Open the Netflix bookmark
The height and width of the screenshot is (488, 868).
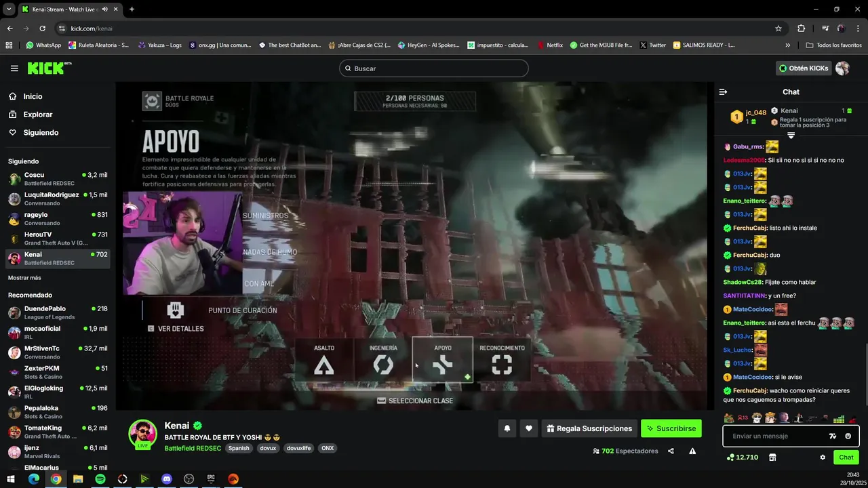[550, 45]
